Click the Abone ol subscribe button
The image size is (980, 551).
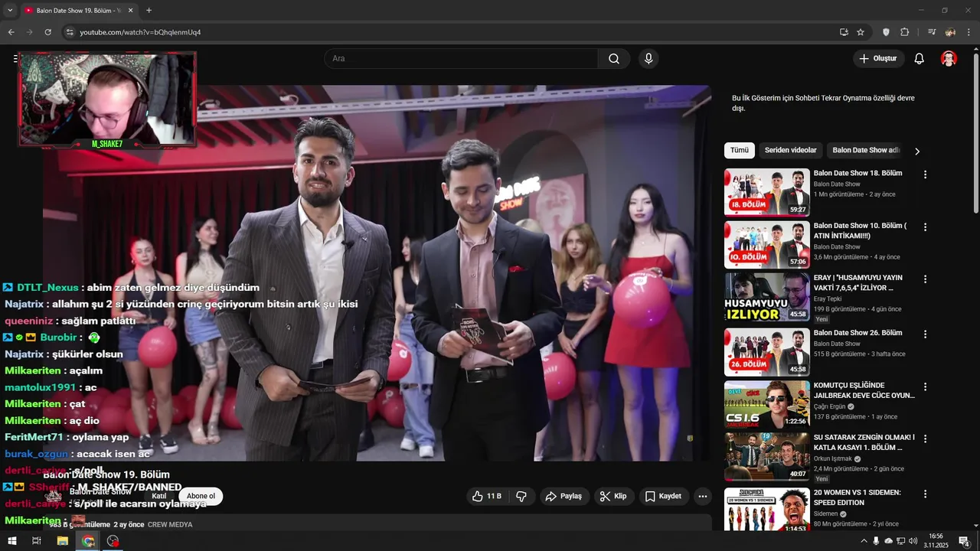201,496
